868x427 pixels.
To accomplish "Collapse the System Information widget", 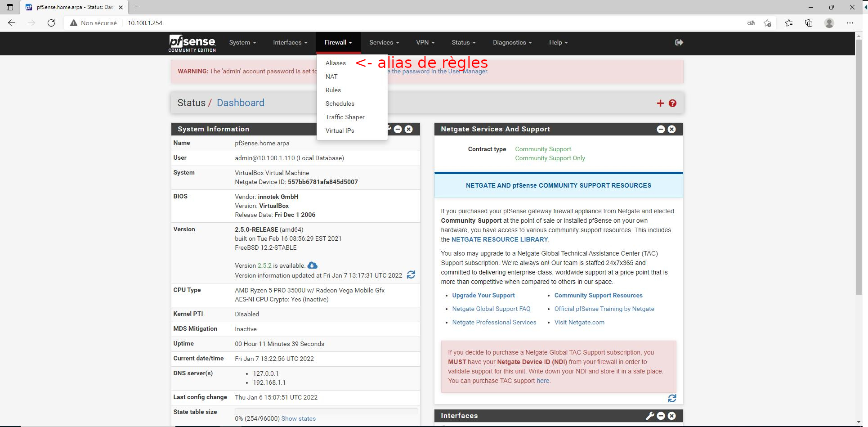I will tap(398, 129).
